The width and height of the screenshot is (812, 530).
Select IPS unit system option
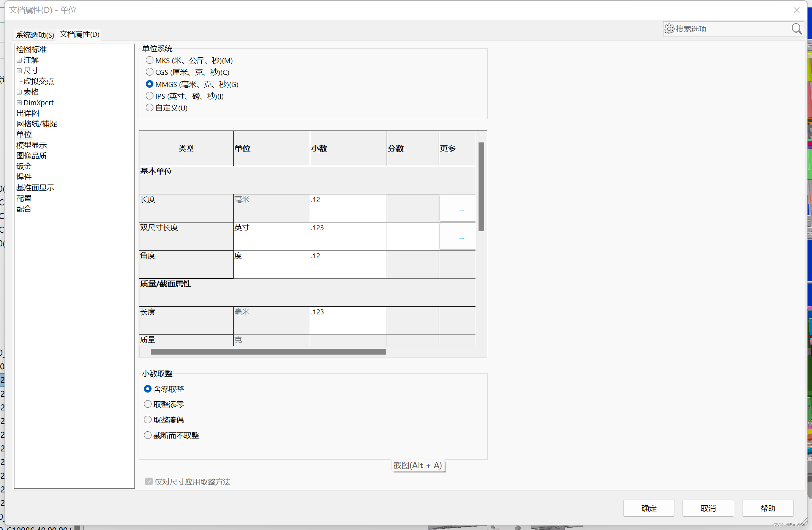click(150, 96)
